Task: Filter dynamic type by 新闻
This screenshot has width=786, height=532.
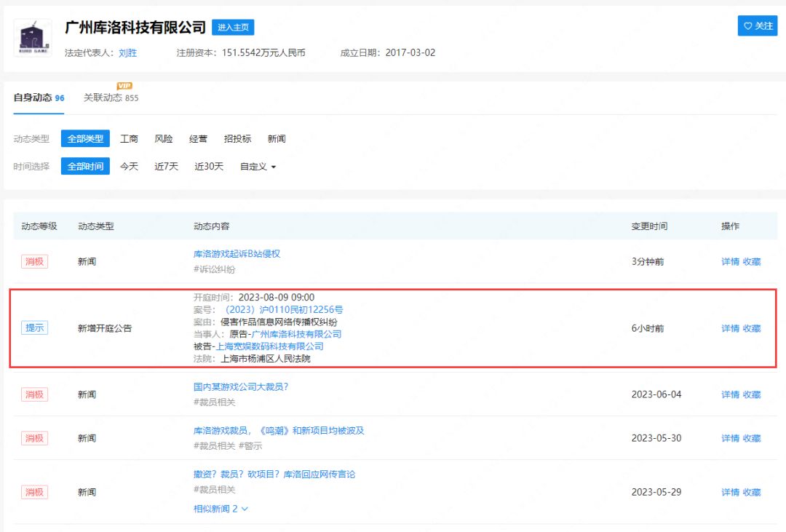Action: coord(277,138)
